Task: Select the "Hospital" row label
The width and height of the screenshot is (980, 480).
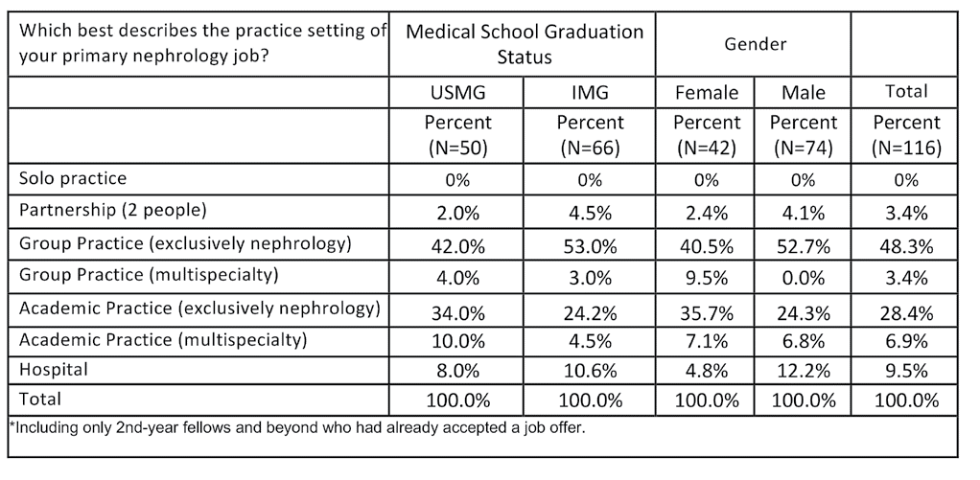Action: [x=54, y=369]
